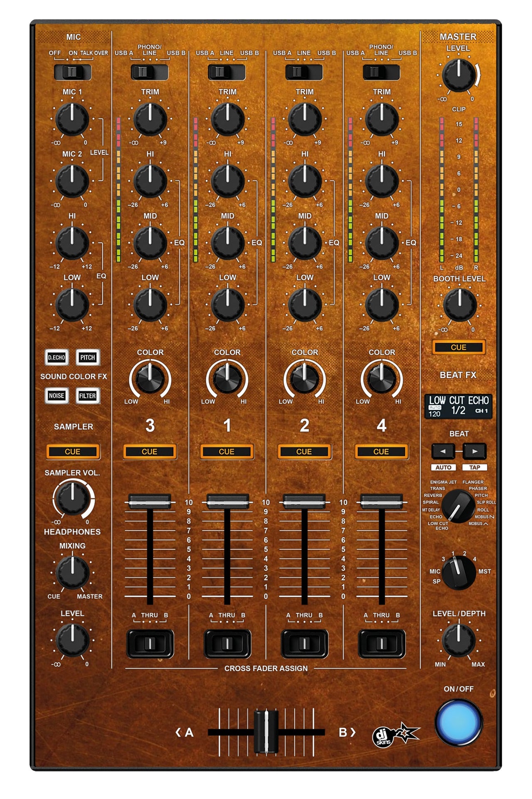532x799 pixels.
Task: Click the headphones LEVEL knob
Action: tap(72, 640)
